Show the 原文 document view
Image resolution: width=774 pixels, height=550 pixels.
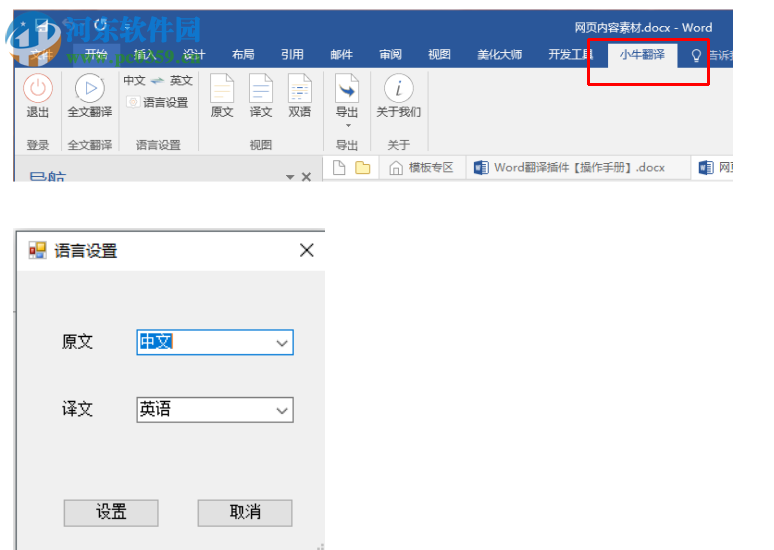(x=222, y=96)
